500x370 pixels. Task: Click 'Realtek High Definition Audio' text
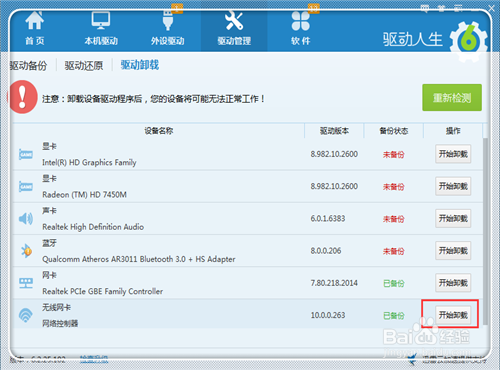click(93, 227)
